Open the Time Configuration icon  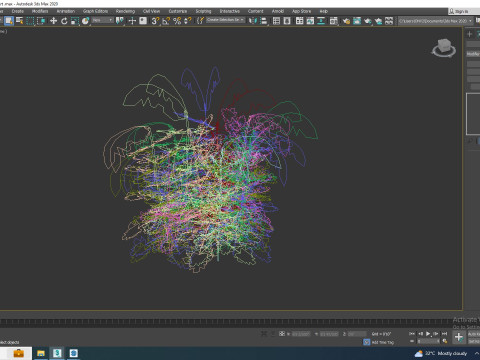coord(445,341)
